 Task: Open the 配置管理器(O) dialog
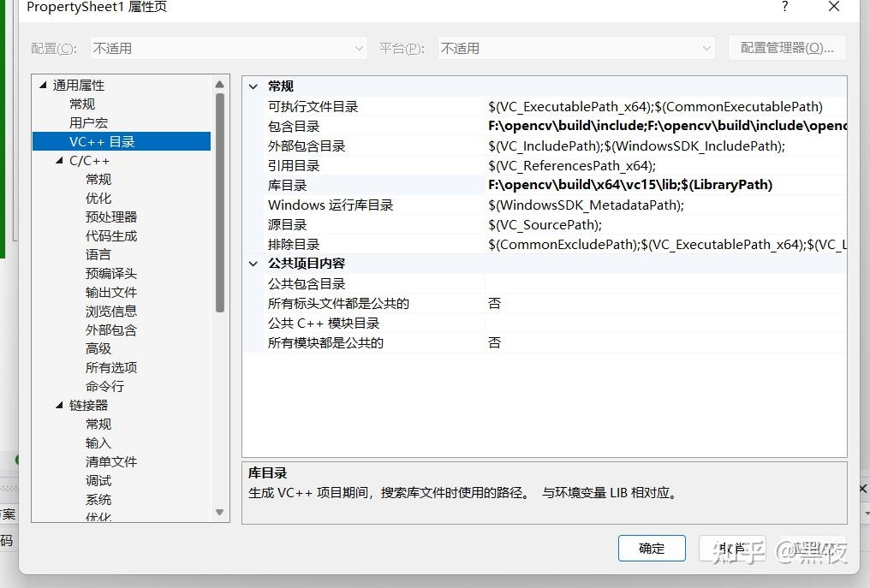(787, 48)
